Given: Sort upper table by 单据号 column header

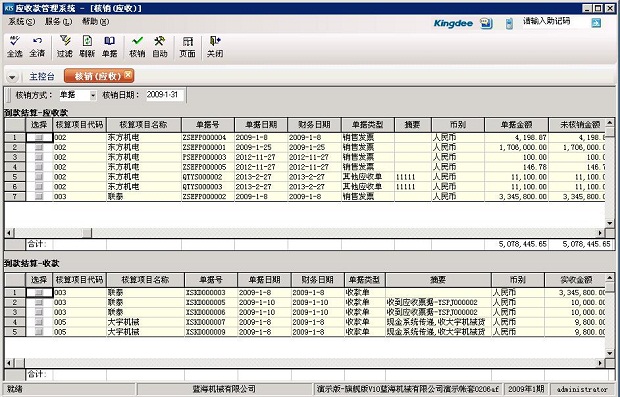Looking at the screenshot, I should point(208,125).
